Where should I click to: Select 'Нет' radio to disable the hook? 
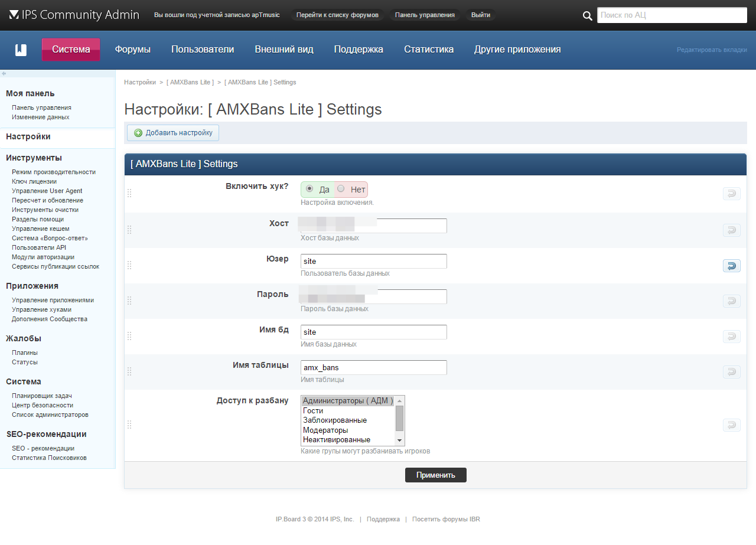[x=341, y=189]
